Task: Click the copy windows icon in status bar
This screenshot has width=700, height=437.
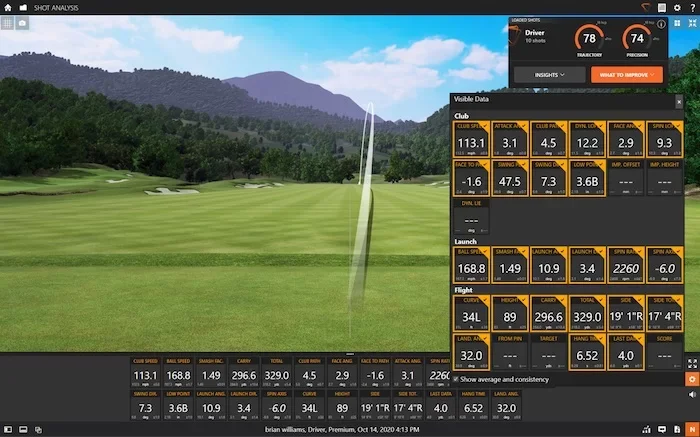Action: point(38,430)
